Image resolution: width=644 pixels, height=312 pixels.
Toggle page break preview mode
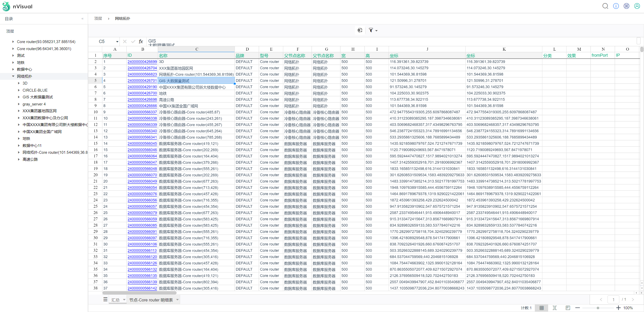pos(555,308)
